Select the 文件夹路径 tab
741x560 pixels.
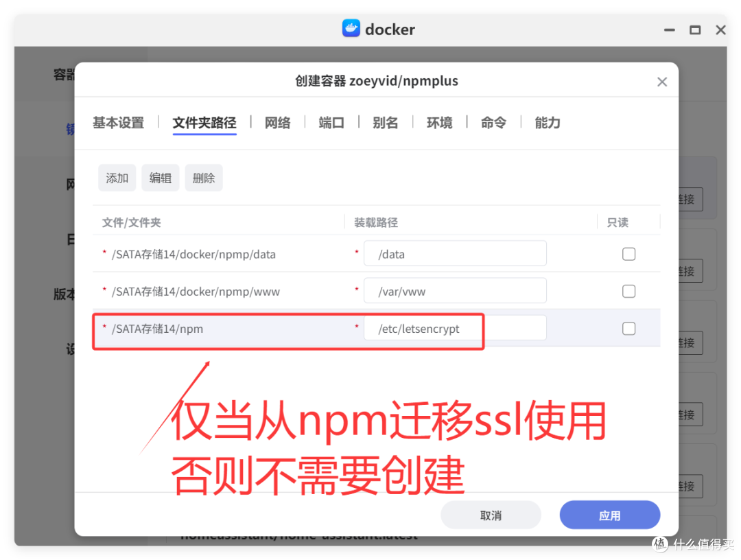[x=204, y=123]
